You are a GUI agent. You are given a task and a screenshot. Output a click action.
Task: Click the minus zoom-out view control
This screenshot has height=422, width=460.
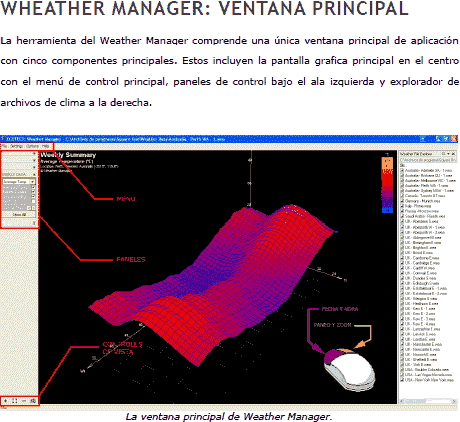[x=24, y=401]
